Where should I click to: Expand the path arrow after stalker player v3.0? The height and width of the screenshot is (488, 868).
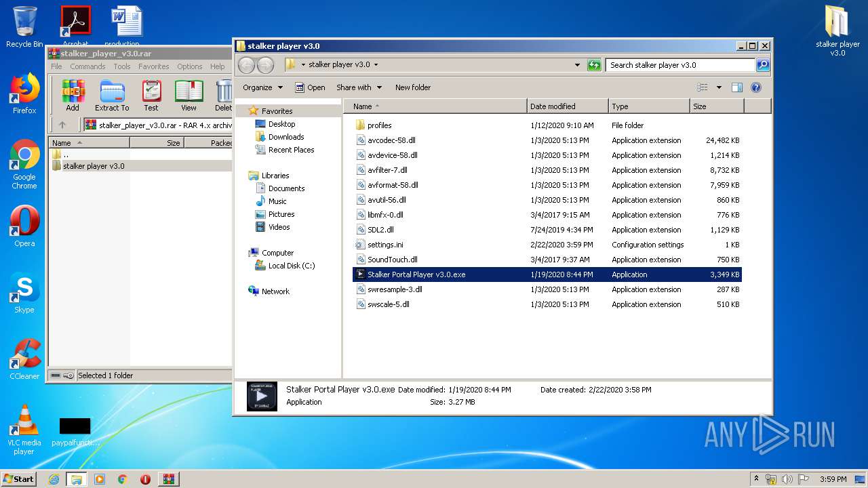(x=376, y=65)
